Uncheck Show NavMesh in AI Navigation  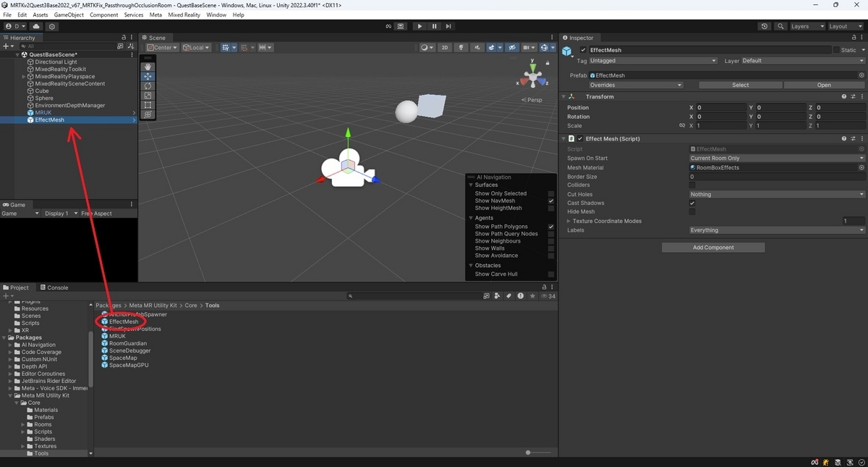[x=551, y=201]
